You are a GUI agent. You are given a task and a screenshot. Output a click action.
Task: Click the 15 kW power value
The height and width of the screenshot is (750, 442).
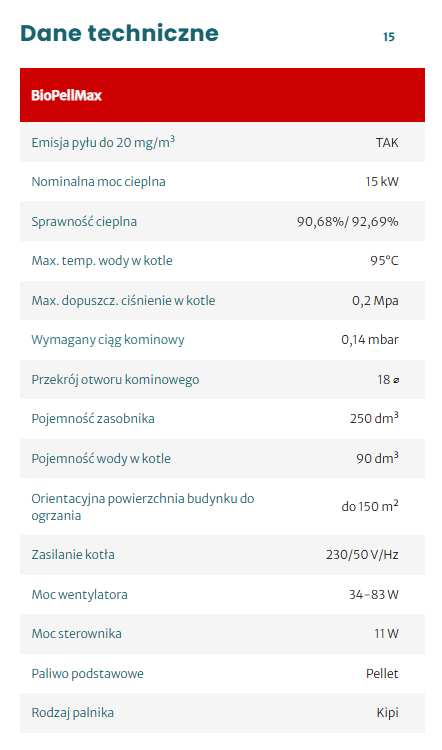click(382, 182)
